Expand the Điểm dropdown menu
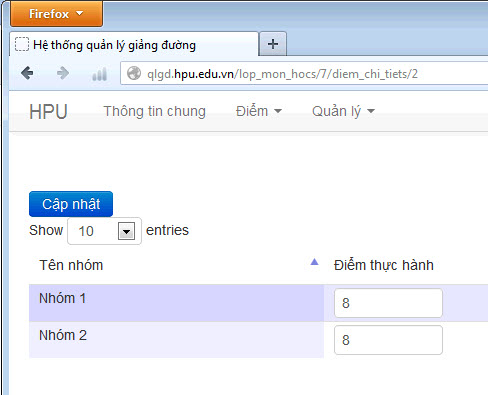 (x=259, y=111)
